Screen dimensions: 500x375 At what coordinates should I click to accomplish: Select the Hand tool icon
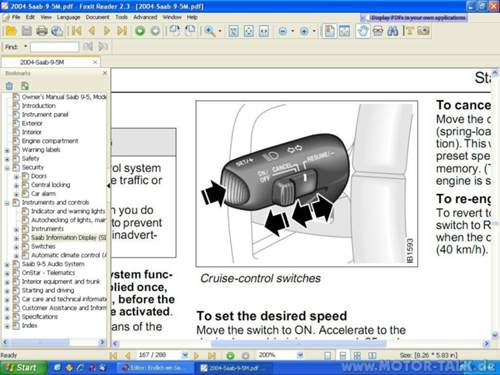[362, 31]
